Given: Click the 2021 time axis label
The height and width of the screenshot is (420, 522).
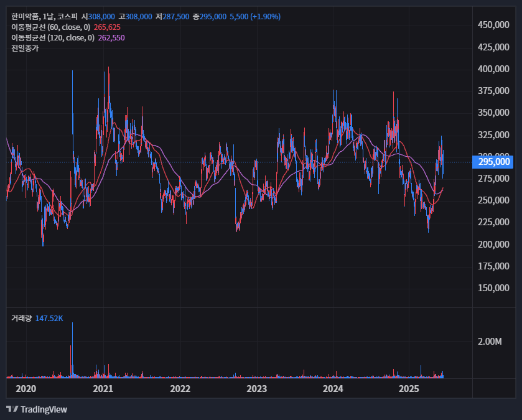Looking at the screenshot, I should pos(103,389).
